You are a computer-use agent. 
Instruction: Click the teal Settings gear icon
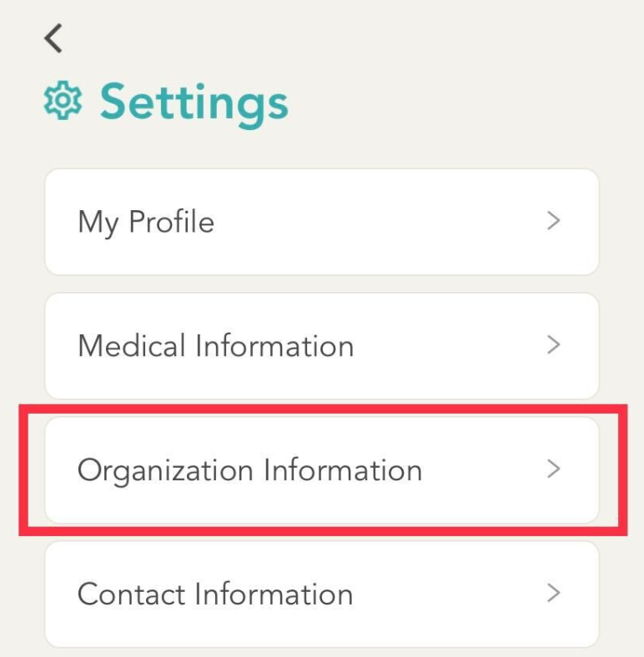click(x=63, y=102)
